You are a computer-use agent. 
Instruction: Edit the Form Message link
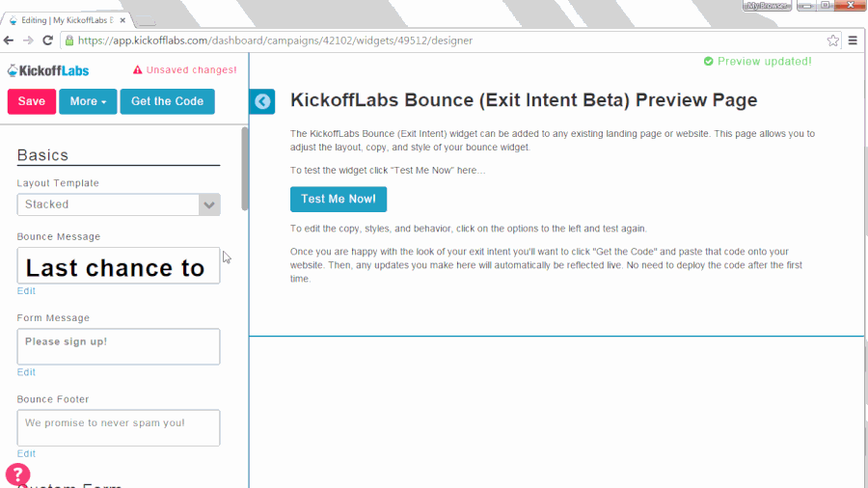pos(26,372)
